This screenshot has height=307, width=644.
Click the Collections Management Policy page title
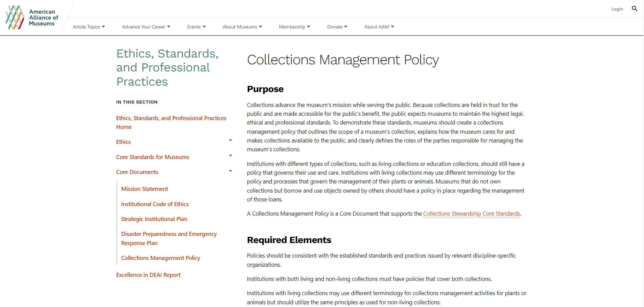click(x=343, y=60)
